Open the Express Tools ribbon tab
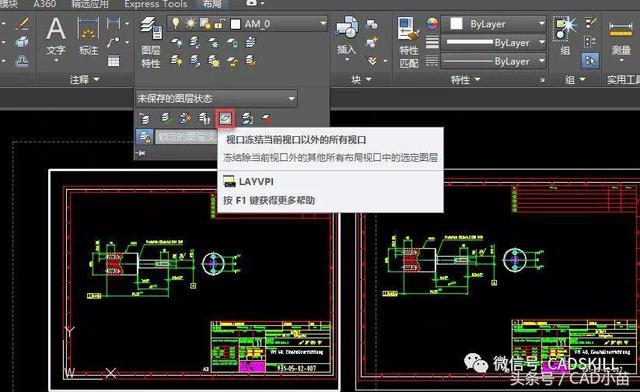 pos(156,4)
